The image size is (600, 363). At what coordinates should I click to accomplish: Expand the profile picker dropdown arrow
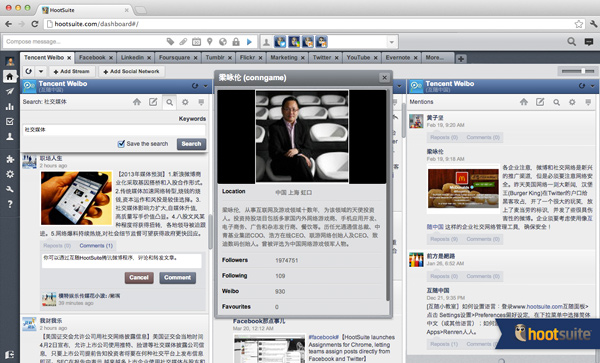tap(391, 42)
